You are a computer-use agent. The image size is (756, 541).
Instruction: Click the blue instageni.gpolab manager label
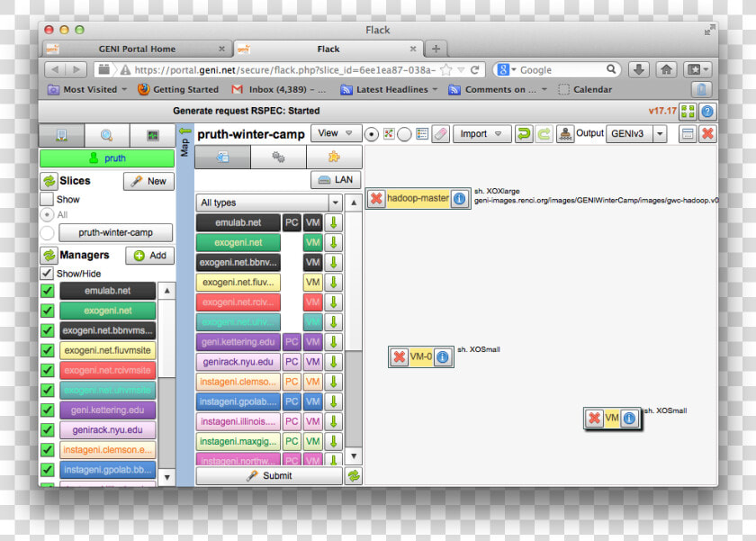point(107,470)
